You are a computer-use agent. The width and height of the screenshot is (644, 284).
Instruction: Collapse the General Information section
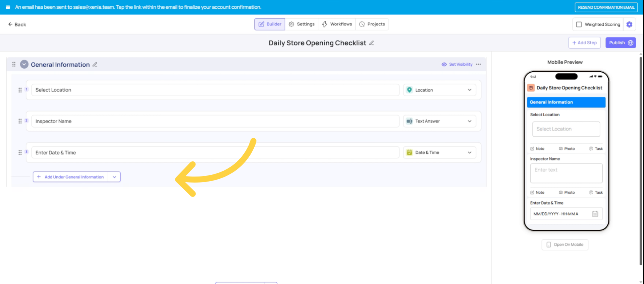click(24, 64)
